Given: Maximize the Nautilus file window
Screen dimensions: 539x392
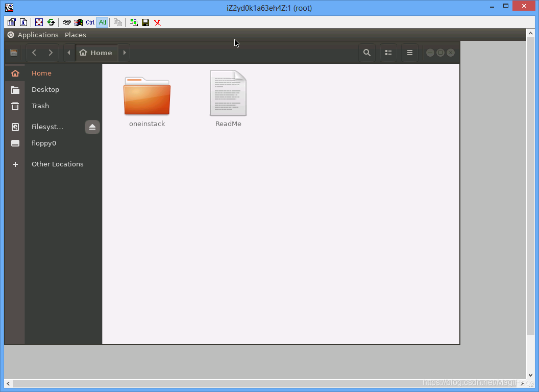Looking at the screenshot, I should [x=440, y=53].
